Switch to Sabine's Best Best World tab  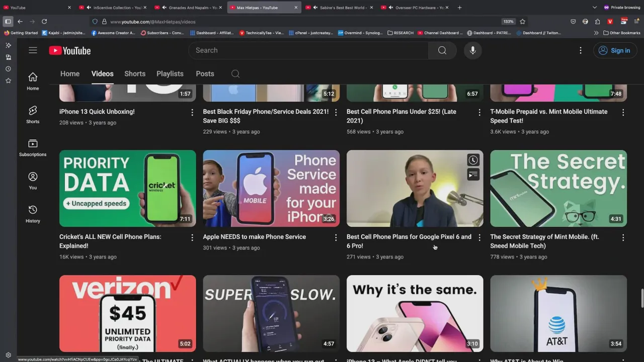(340, 8)
